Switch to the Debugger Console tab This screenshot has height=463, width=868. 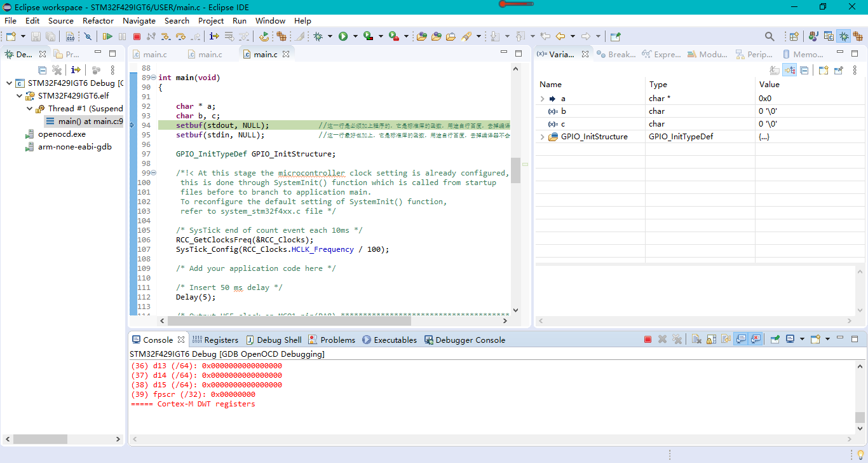pos(465,340)
